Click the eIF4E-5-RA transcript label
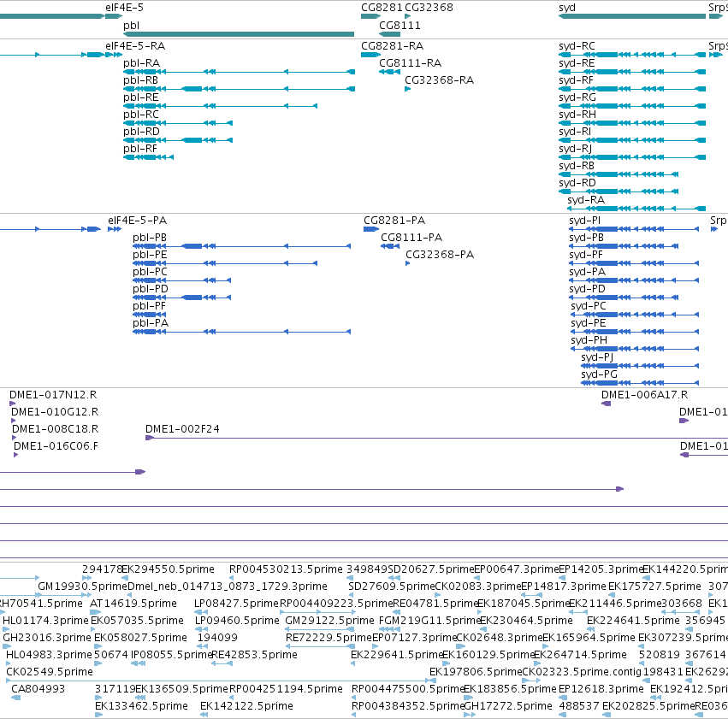Image resolution: width=728 pixels, height=719 pixels. (135, 46)
